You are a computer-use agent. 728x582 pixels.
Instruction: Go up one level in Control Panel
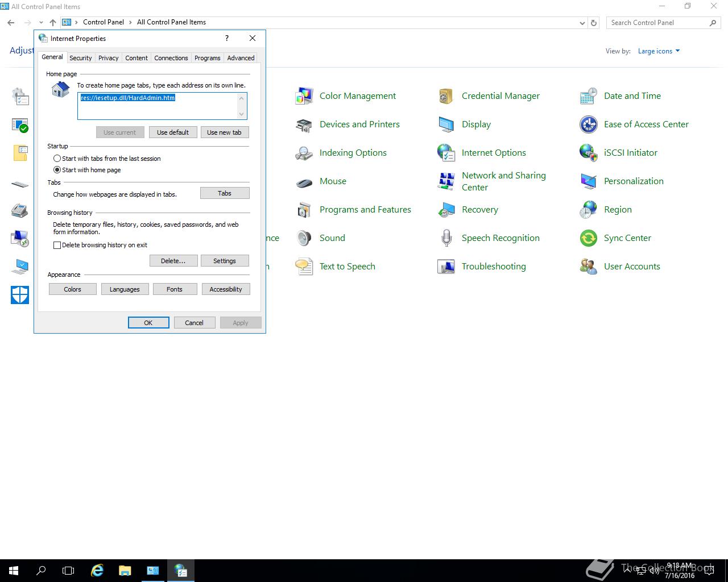[x=52, y=22]
